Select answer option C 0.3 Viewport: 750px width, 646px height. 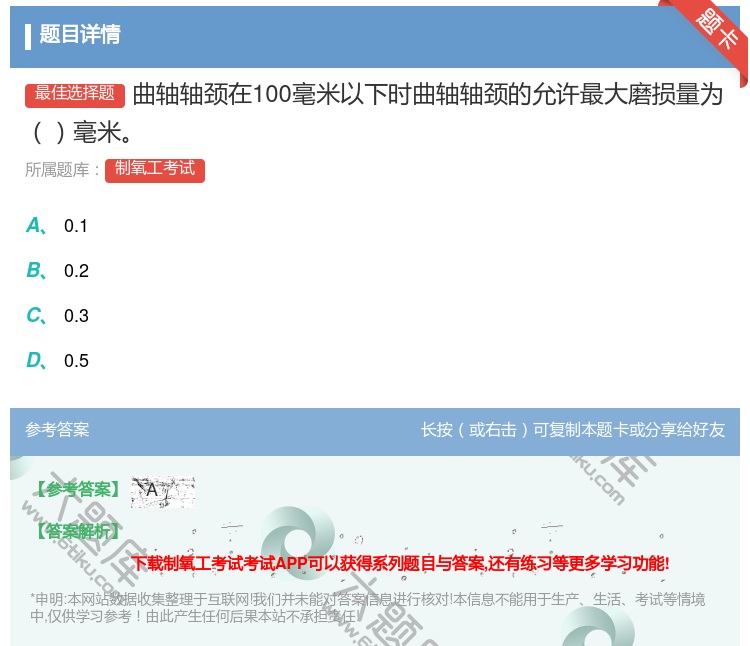tap(57, 316)
